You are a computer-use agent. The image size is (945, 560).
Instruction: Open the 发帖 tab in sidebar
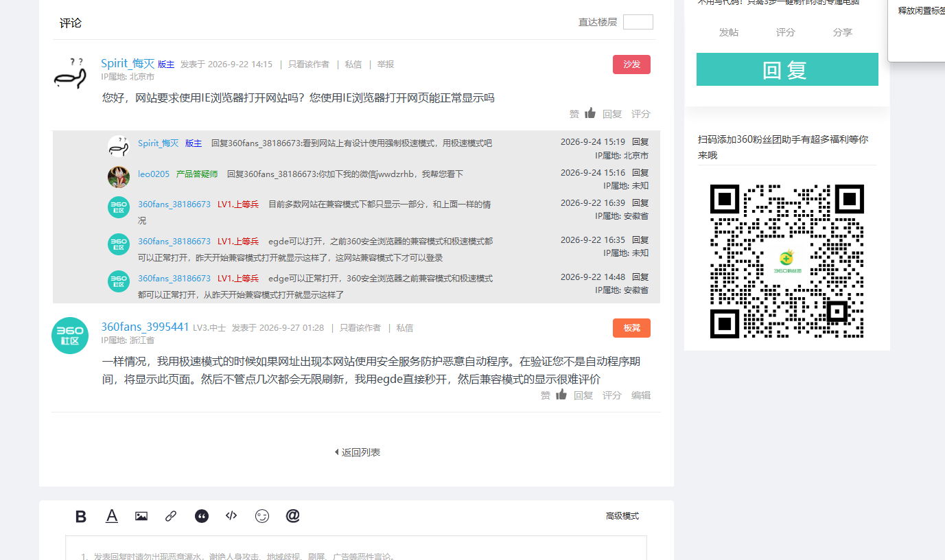(729, 32)
